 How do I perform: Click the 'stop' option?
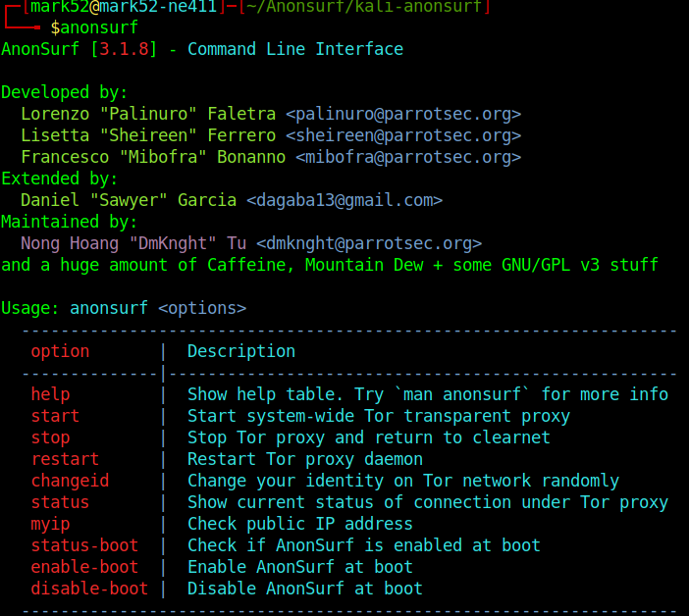(50, 437)
